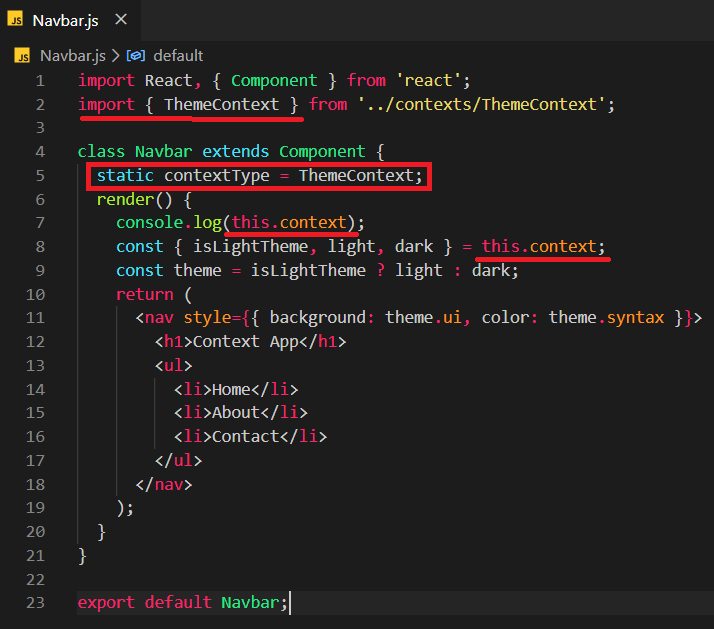
Task: Open the default symbol breadcrumb dropdown
Action: [x=177, y=55]
